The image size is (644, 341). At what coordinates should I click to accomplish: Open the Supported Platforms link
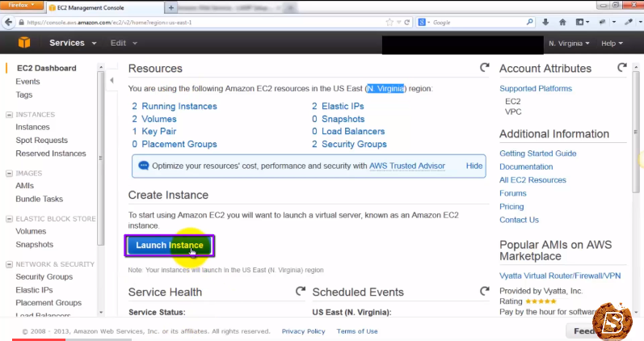[x=536, y=88]
